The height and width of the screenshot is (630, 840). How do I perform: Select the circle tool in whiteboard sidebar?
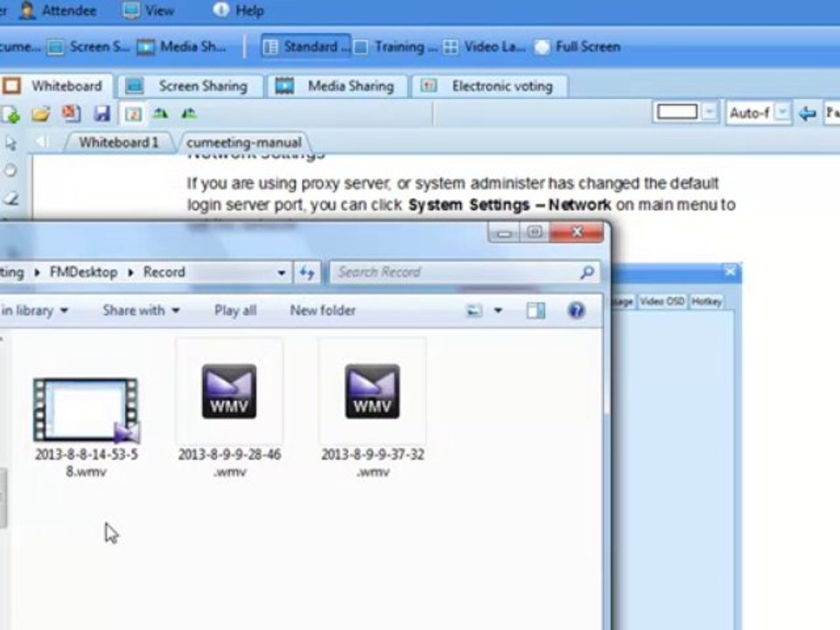pyautogui.click(x=10, y=171)
